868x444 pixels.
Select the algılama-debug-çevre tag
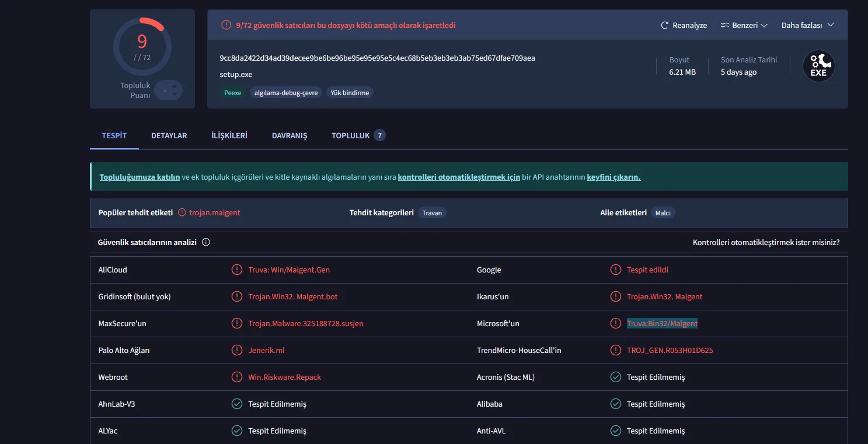(286, 93)
